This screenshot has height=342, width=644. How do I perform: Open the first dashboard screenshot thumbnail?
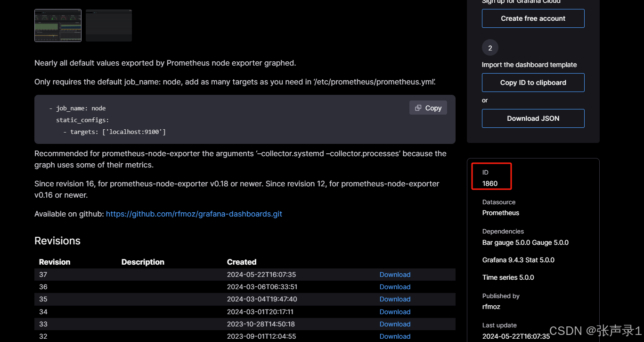[x=58, y=25]
